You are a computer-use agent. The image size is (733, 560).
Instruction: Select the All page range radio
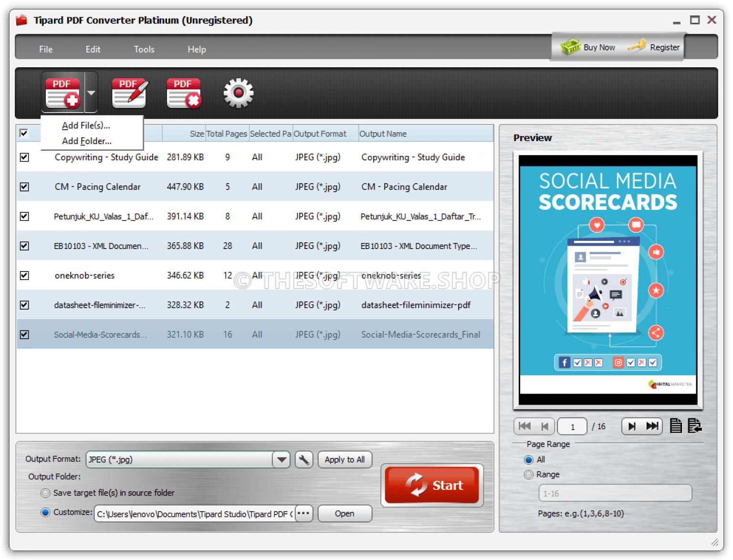(x=528, y=460)
